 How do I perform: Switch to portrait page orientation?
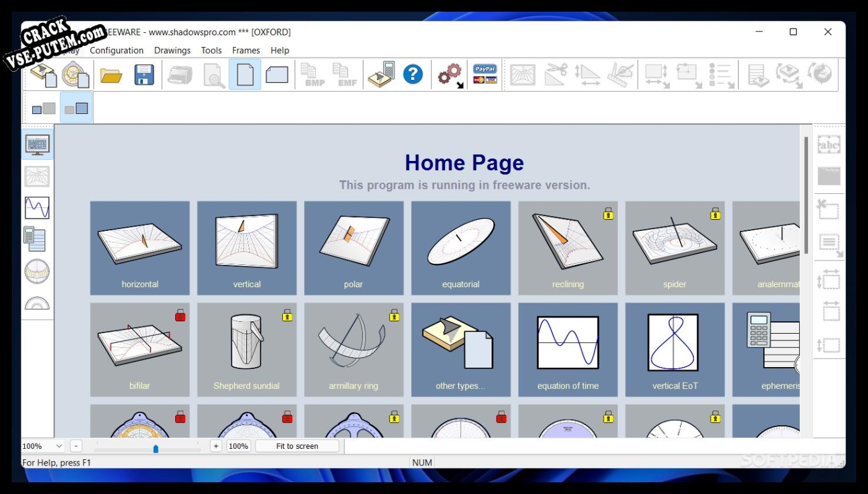(x=245, y=75)
